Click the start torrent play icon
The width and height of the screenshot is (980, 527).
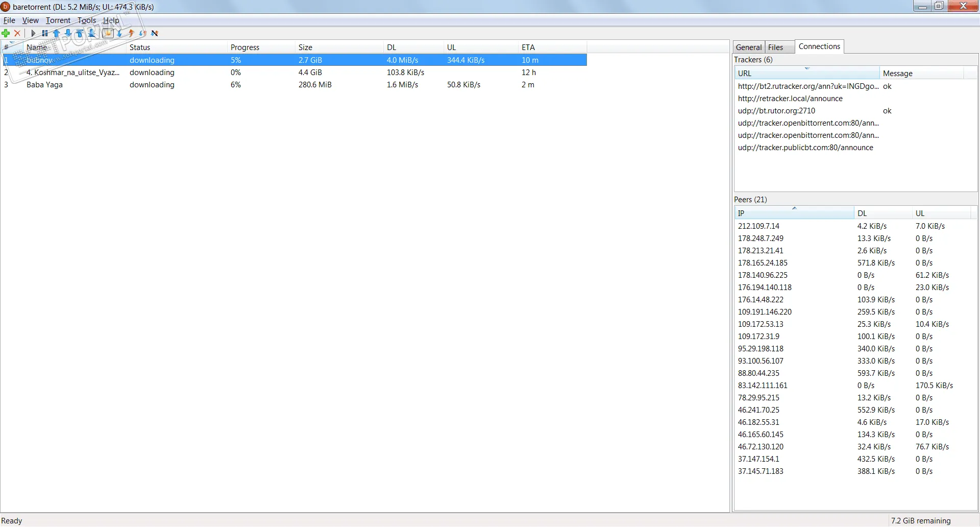pos(33,33)
